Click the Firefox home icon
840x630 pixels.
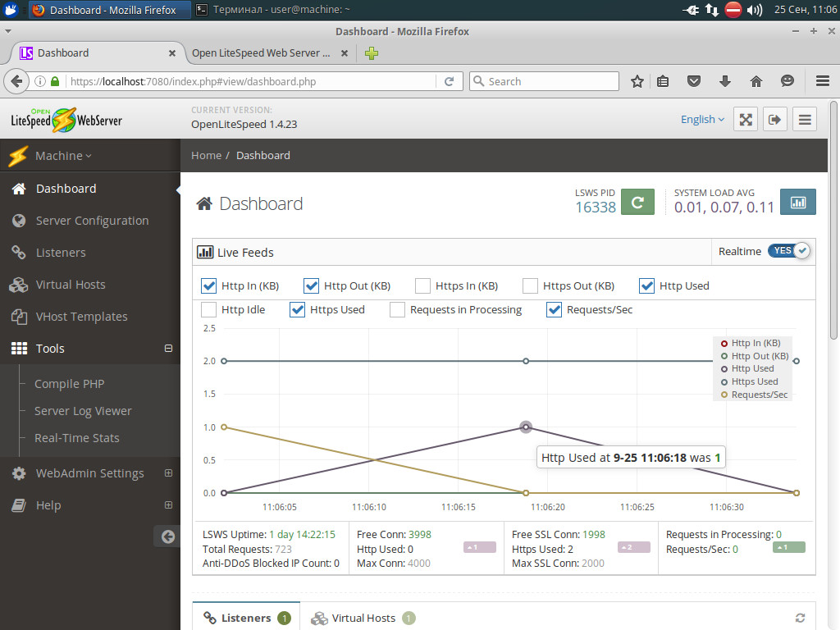click(756, 81)
